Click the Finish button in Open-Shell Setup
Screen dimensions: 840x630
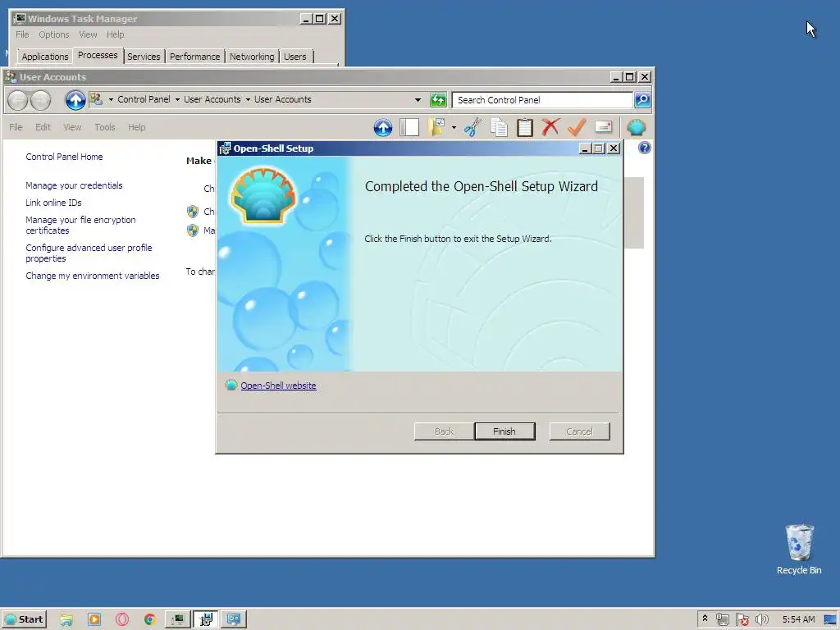point(504,431)
